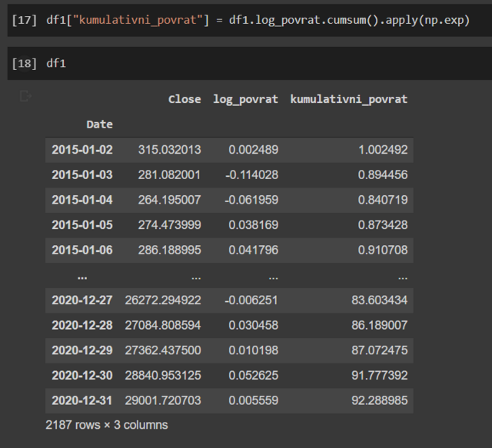Click the '2187 rows × 3 columns' summary

(x=107, y=426)
